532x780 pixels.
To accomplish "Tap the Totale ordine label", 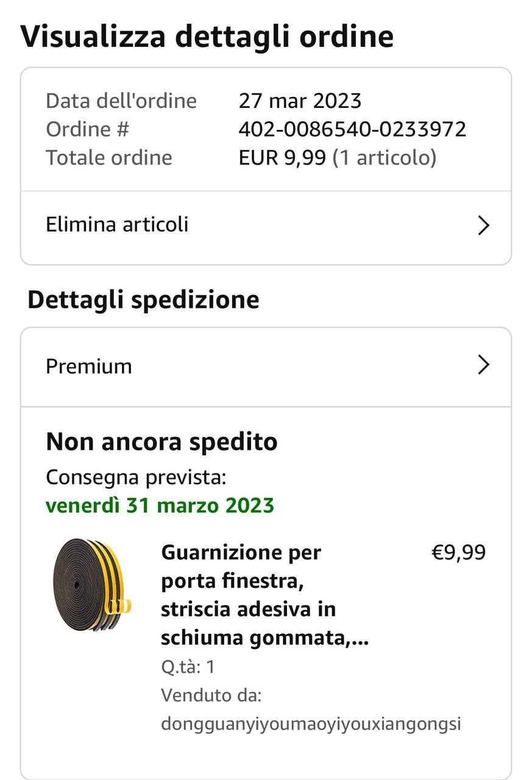I will (x=109, y=158).
